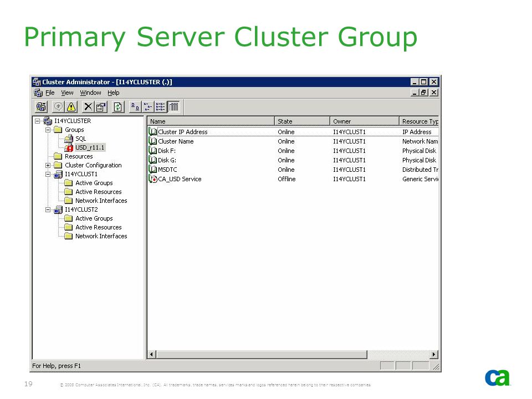Select the USD_r11.1 group
Screen dimensions: 532x399
(x=90, y=147)
